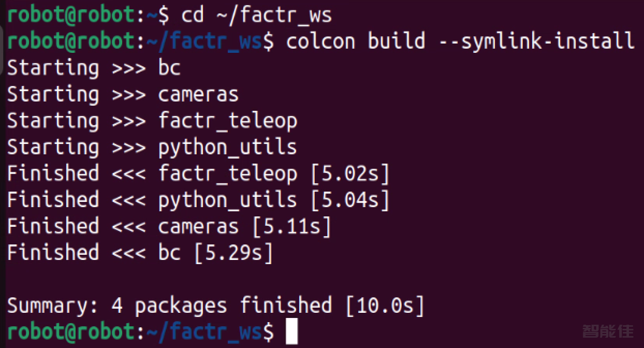Click the 'Starting >>> bc' line
Viewport: 644px width, 348px height.
pos(94,68)
